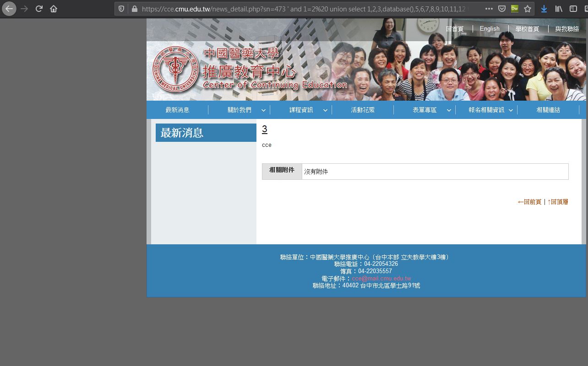Click the China Medical University logo

175,70
